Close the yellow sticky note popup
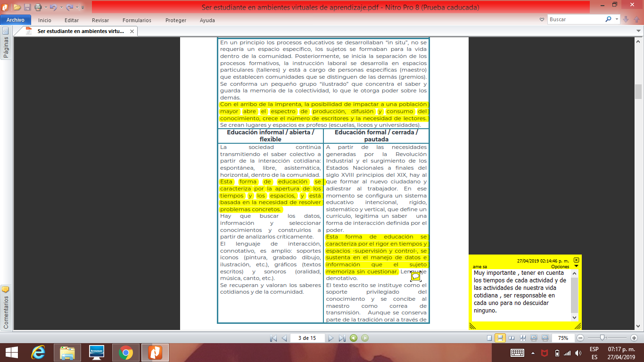Viewport: 644px width, 362px height. (576, 260)
